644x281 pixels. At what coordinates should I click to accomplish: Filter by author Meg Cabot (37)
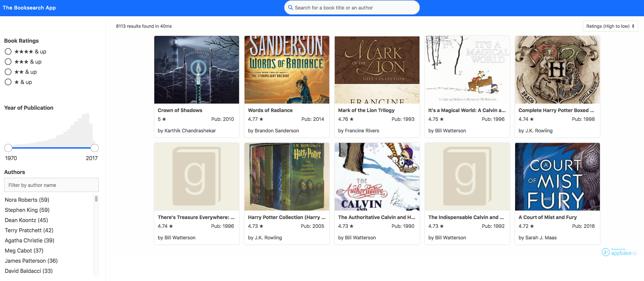point(24,251)
